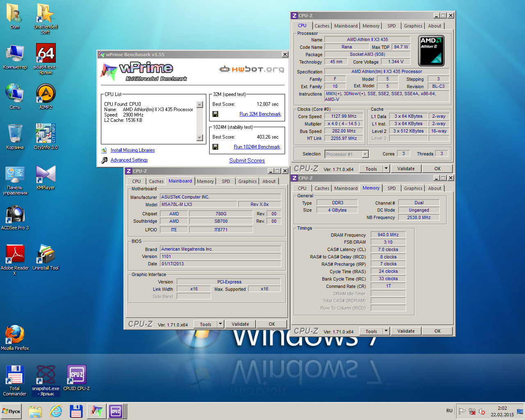The height and width of the screenshot is (420, 525).
Task: Open the Пуск start button
Action: tap(11, 411)
